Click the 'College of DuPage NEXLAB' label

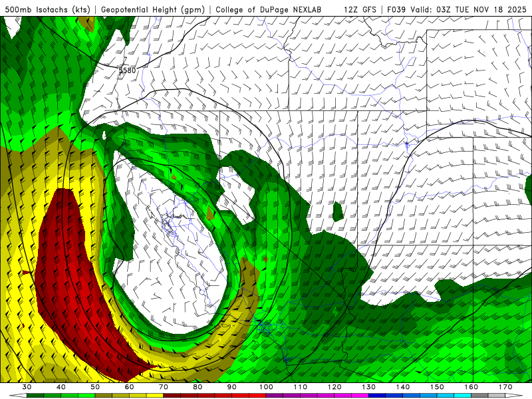point(269,9)
